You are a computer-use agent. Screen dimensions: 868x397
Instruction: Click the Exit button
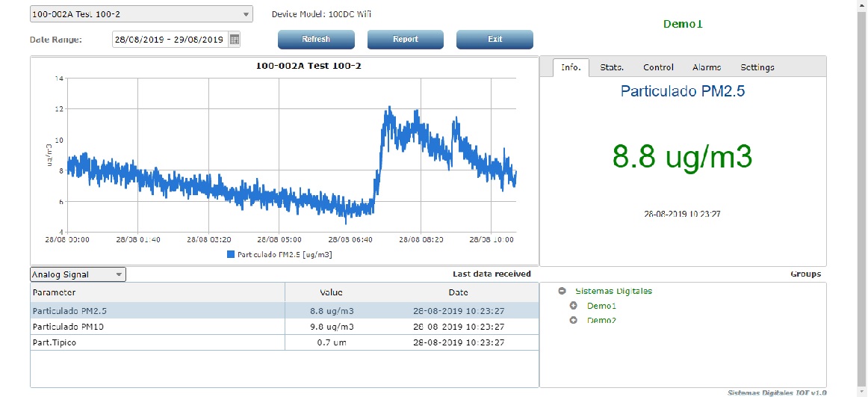[x=495, y=39]
